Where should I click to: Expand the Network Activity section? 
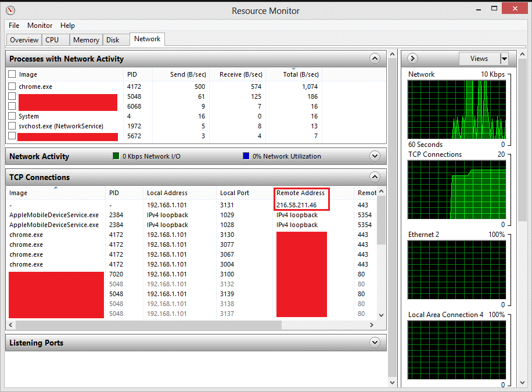375,156
